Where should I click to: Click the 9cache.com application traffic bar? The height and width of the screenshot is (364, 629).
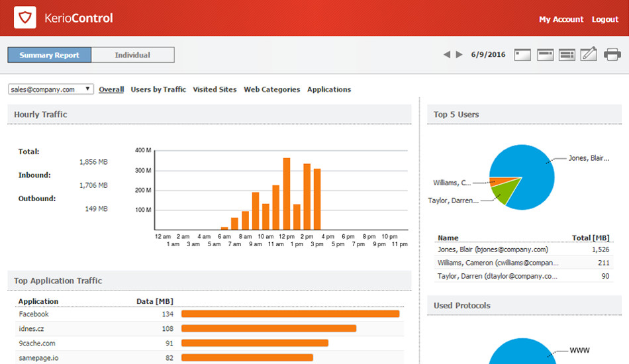(x=255, y=343)
